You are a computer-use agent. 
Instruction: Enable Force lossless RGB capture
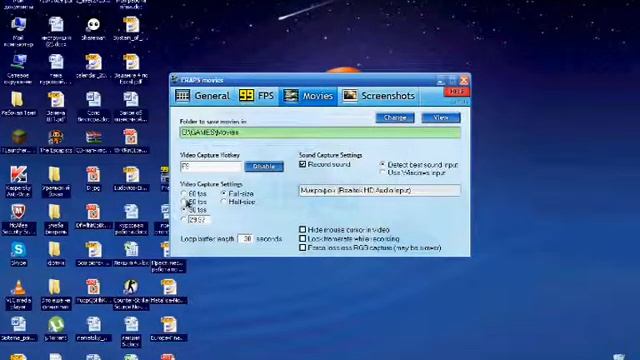302,248
